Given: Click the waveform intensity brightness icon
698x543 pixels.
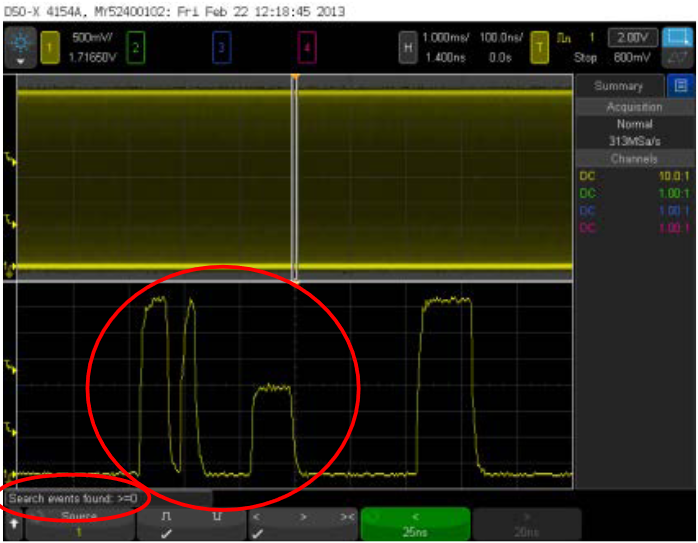Looking at the screenshot, I should pyautogui.click(x=19, y=45).
